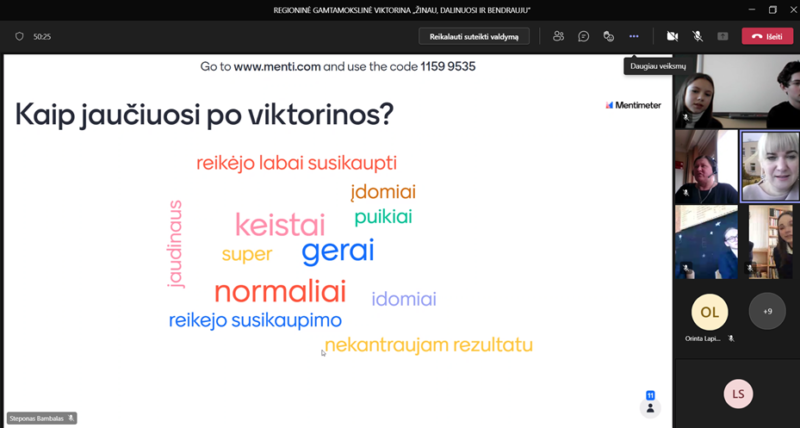Viewport: 800px width, 428px height.
Task: Click the word 'keistai' in the cloud
Action: click(280, 225)
